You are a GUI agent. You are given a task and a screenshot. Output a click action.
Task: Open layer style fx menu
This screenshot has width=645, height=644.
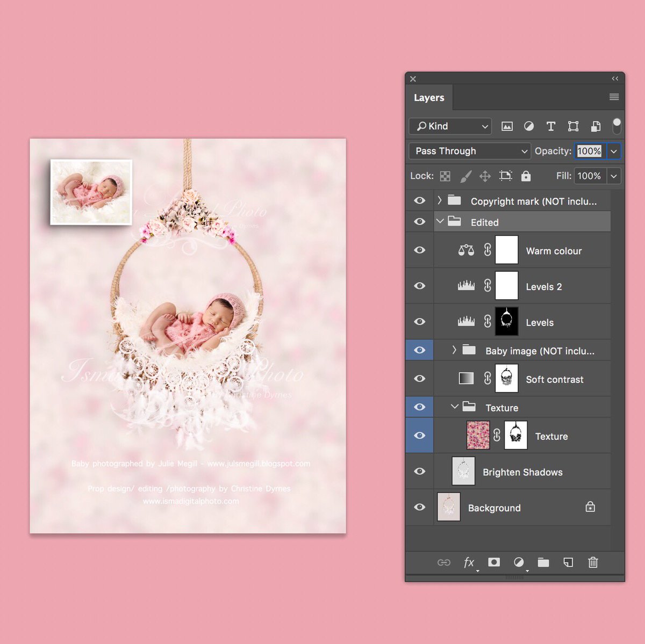coord(469,562)
